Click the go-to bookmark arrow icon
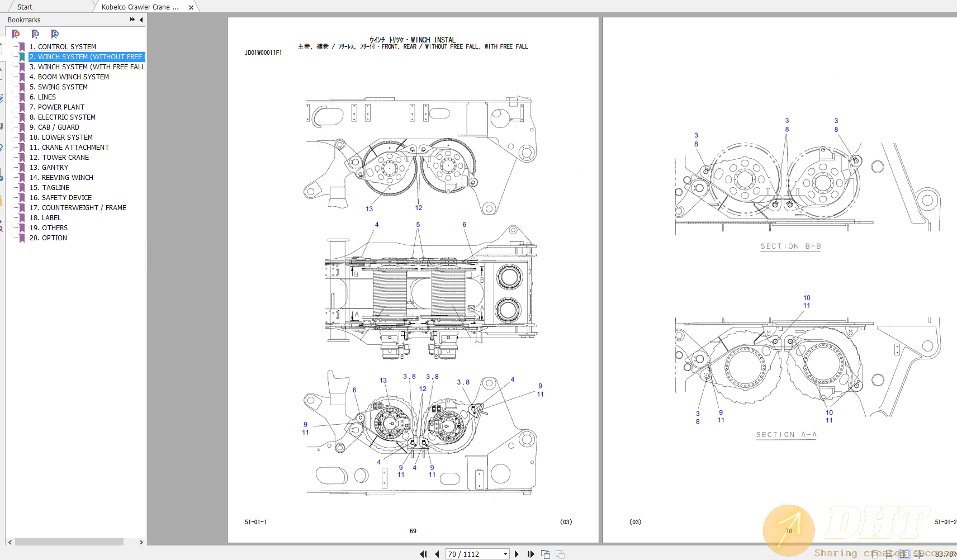The width and height of the screenshot is (957, 560). pyautogui.click(x=55, y=34)
